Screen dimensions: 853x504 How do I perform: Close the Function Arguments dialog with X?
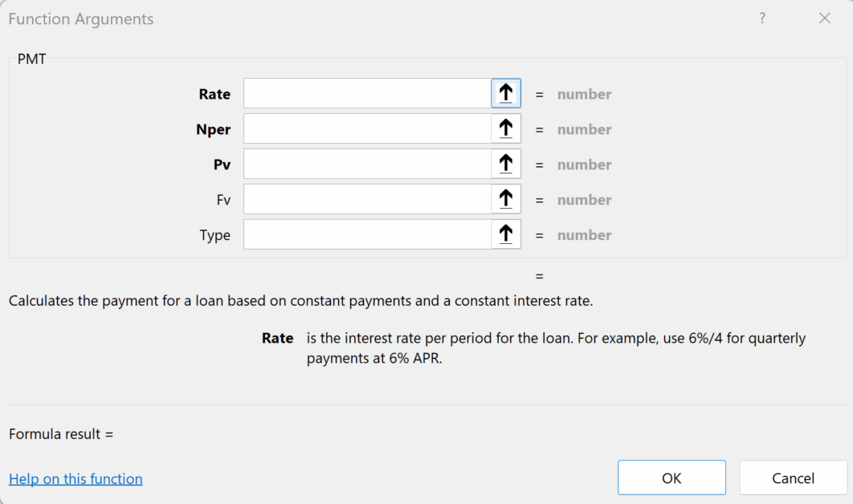tap(824, 18)
